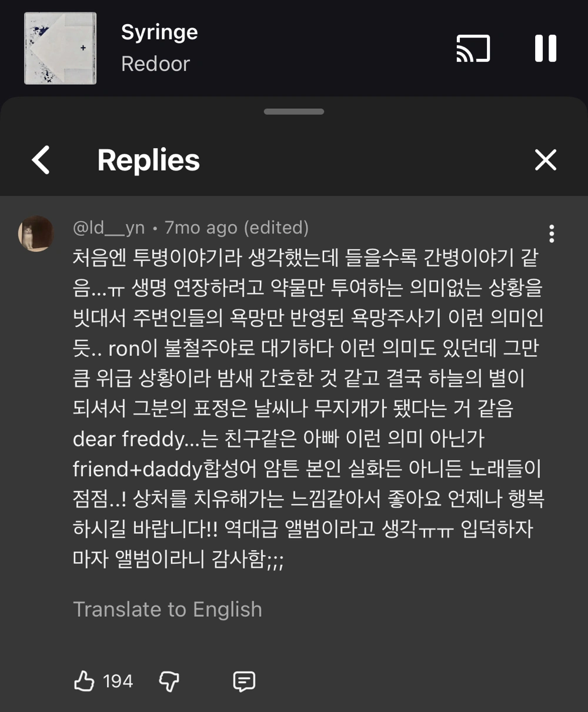Tap the (edited) label on comment
The height and width of the screenshot is (712, 588).
pos(276,228)
